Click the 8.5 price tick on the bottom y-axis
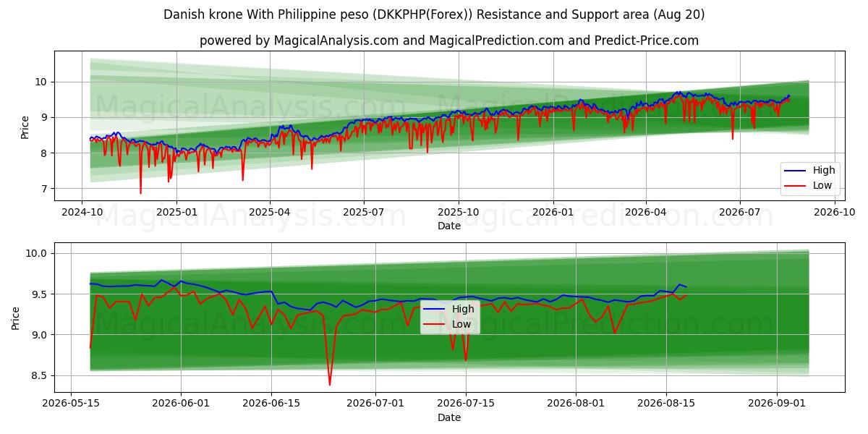The height and width of the screenshot is (434, 868). coord(38,375)
